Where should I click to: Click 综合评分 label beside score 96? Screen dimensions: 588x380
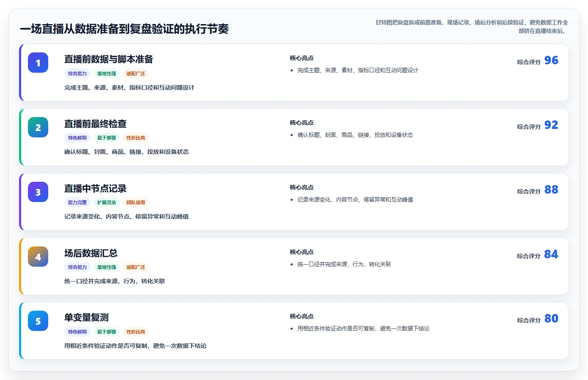tap(529, 62)
